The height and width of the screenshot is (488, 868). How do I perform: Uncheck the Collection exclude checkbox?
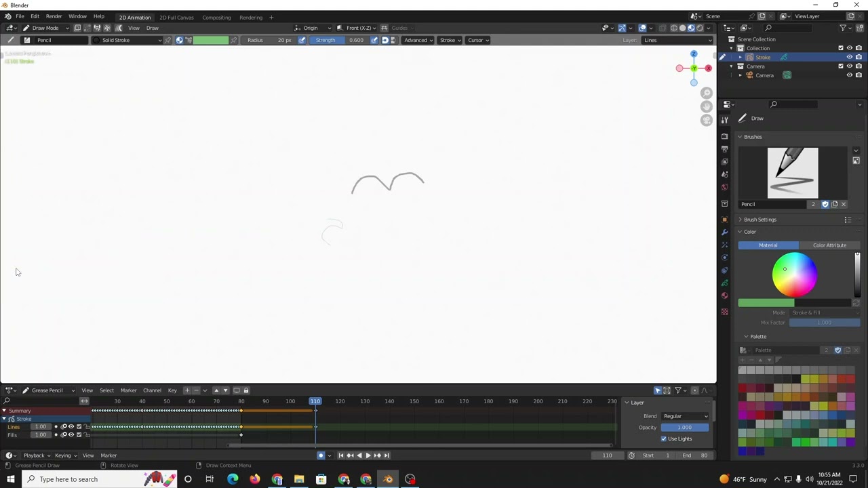click(841, 48)
